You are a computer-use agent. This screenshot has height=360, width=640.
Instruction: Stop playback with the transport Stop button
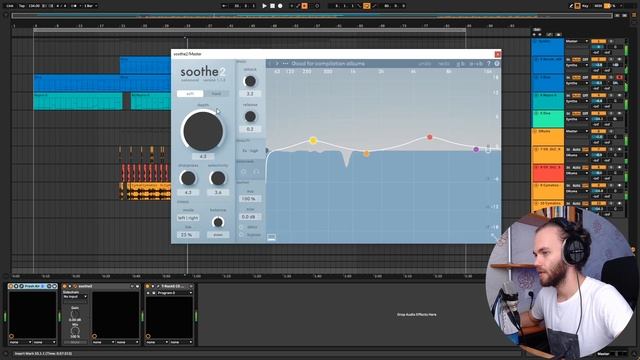pos(272,6)
